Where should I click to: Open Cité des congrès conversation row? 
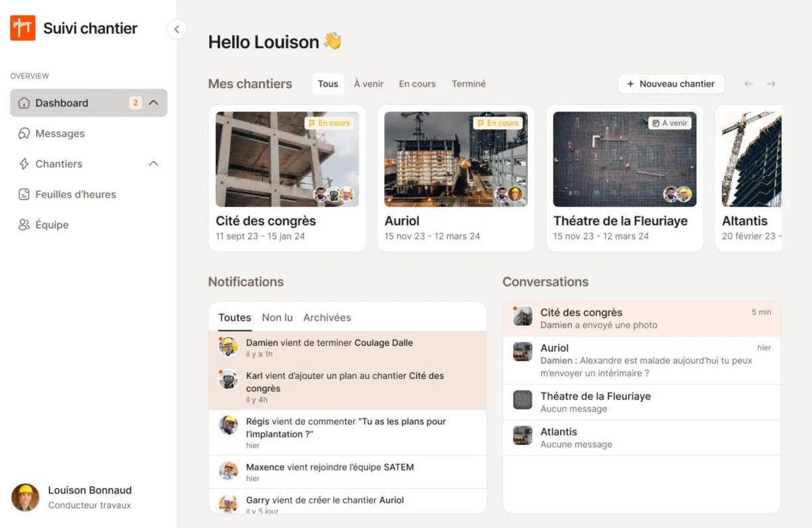pos(642,318)
